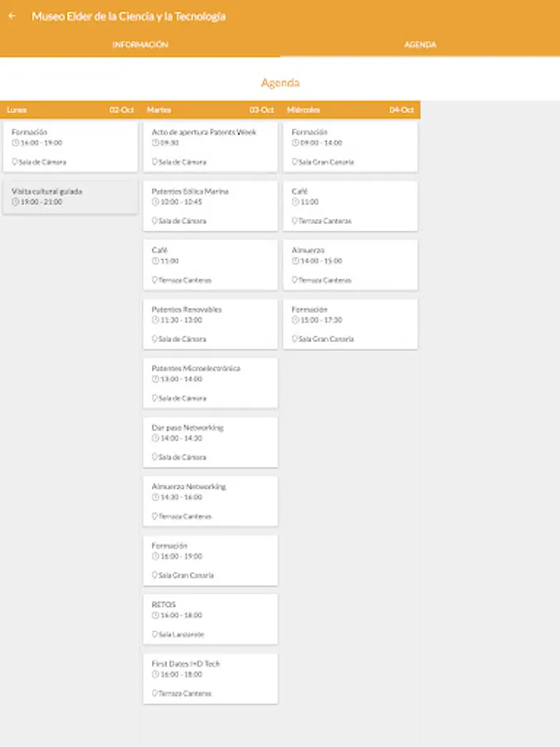Select the Martes 03-Oct column header
Image resolution: width=560 pixels, height=747 pixels.
coord(210,110)
